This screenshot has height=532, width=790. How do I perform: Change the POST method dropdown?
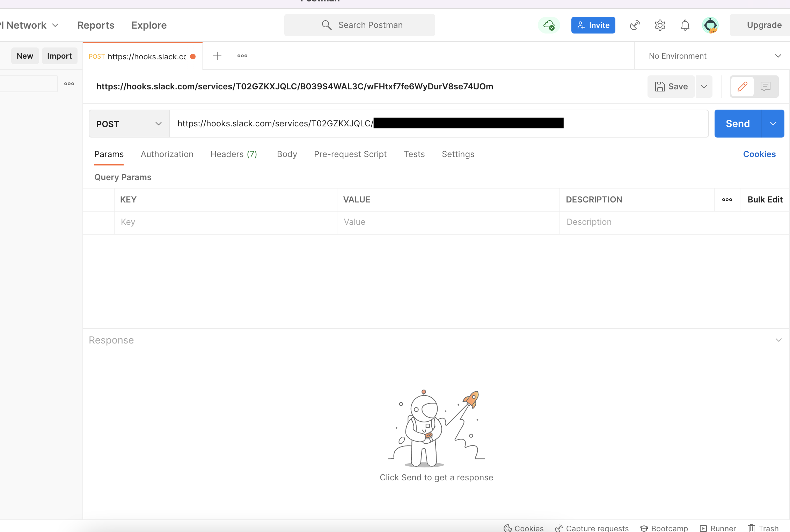129,124
